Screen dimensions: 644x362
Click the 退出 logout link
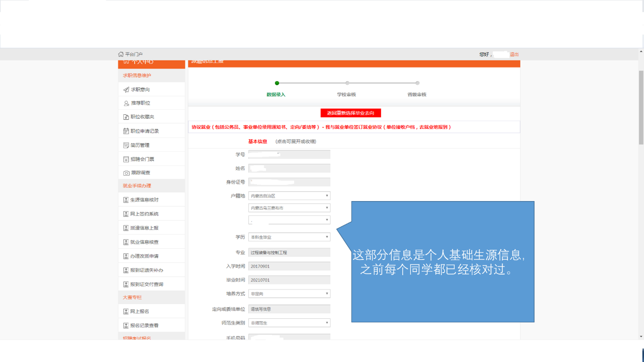click(514, 54)
